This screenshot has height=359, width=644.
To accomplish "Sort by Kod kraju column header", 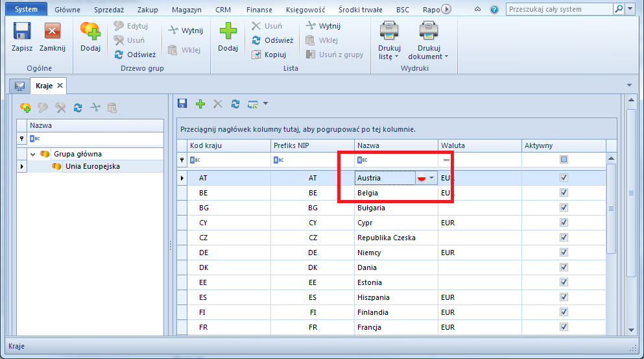I will (229, 145).
